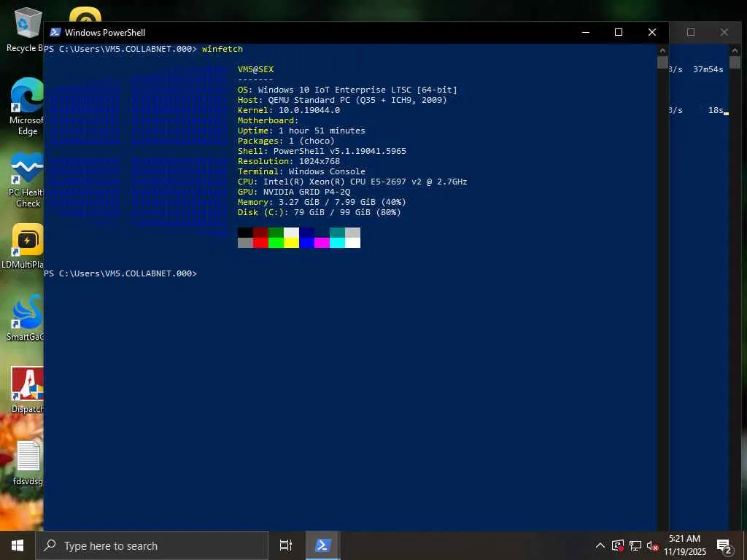
Task: Open the clock showing 5:21 AM
Action: tap(685, 545)
